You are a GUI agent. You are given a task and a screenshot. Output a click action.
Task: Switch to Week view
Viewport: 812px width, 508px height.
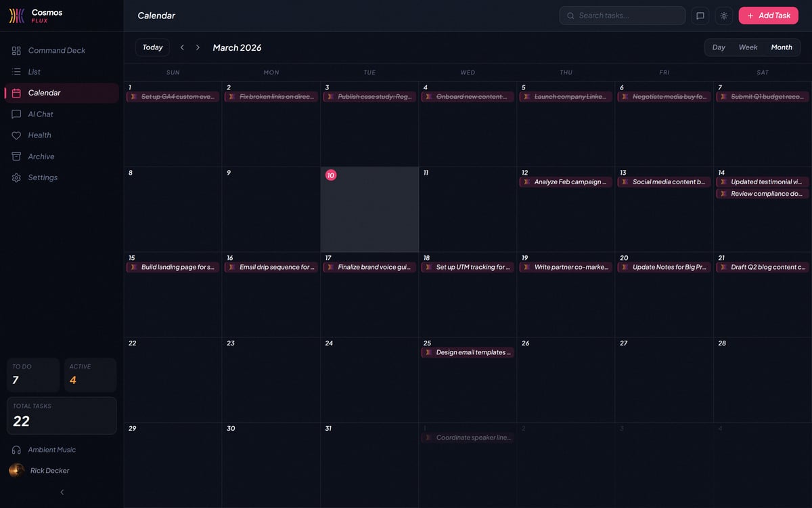click(748, 47)
